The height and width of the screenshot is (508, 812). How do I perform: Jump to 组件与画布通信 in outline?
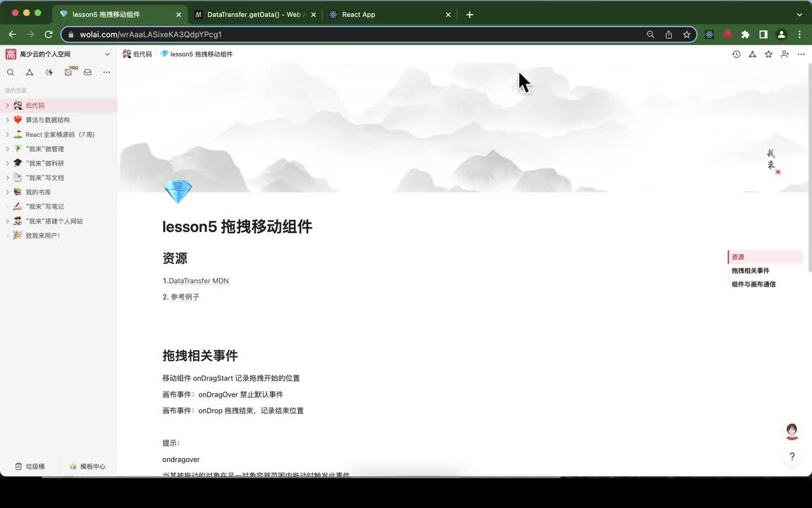[x=753, y=284]
